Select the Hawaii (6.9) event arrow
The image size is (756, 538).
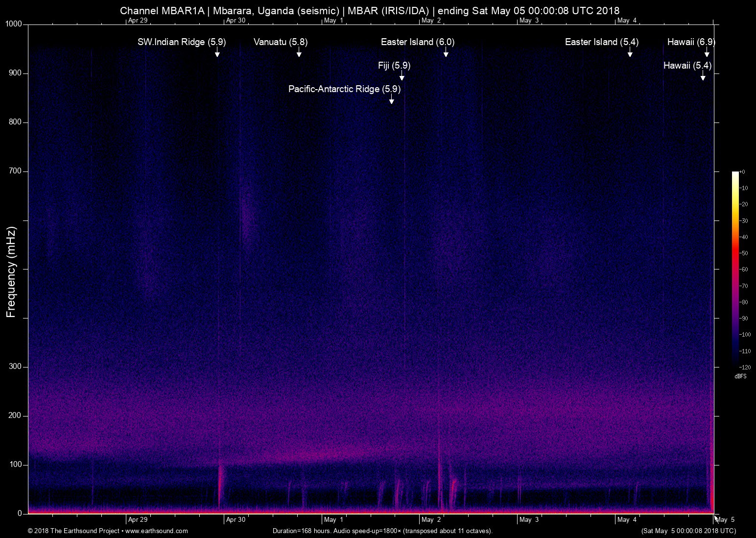pyautogui.click(x=707, y=52)
